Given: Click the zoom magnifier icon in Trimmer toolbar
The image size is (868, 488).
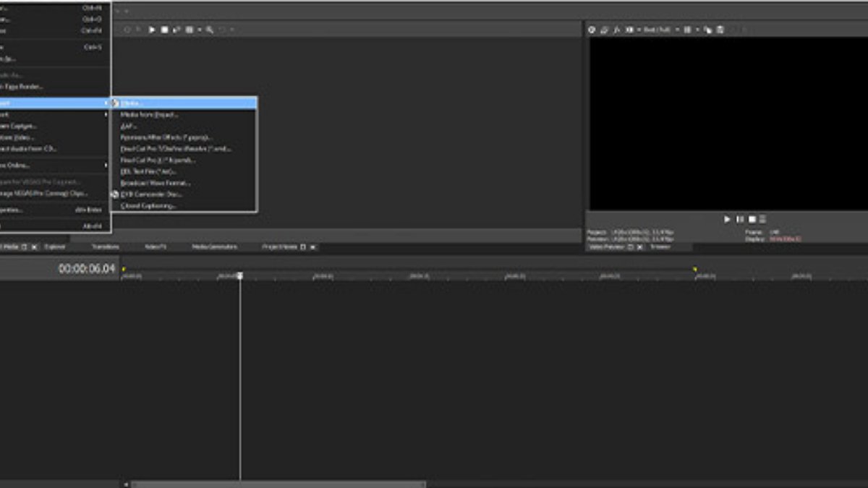Looking at the screenshot, I should coord(209,30).
